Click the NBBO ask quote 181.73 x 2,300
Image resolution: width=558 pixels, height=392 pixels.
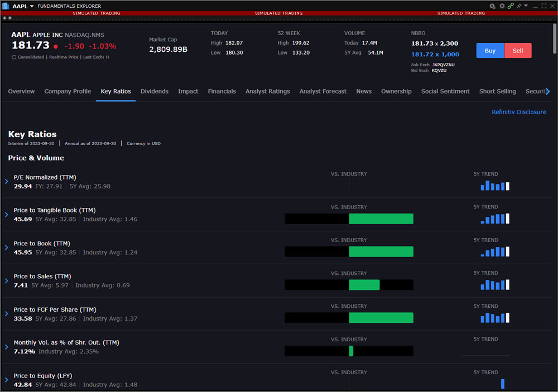point(435,43)
